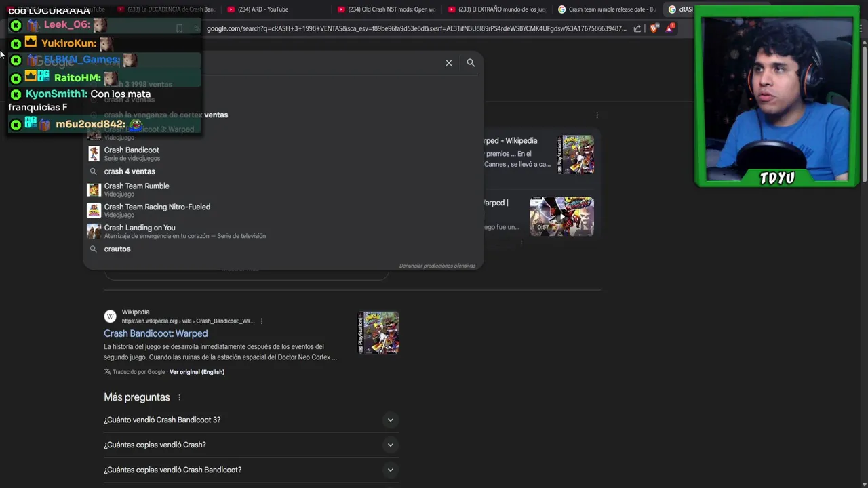The width and height of the screenshot is (868, 488).
Task: Open the Crash Bandicoot: Warped Wikipedia link
Action: pos(156,333)
